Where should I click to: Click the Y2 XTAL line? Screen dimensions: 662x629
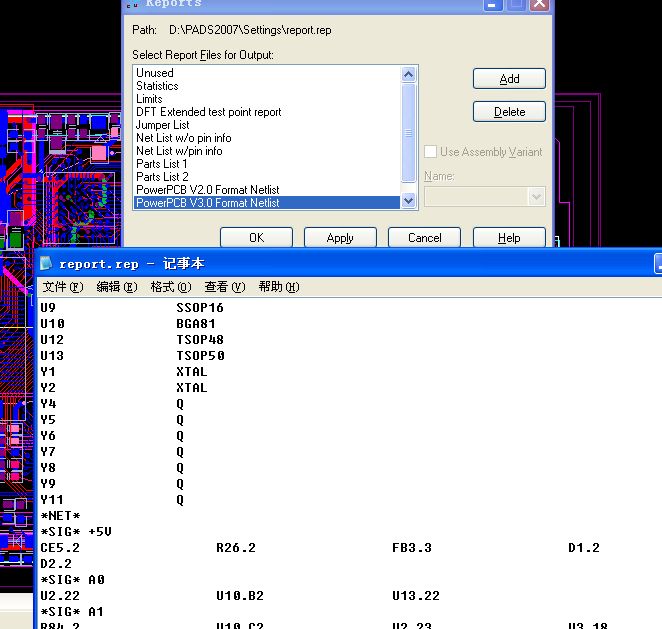pyautogui.click(x=124, y=388)
